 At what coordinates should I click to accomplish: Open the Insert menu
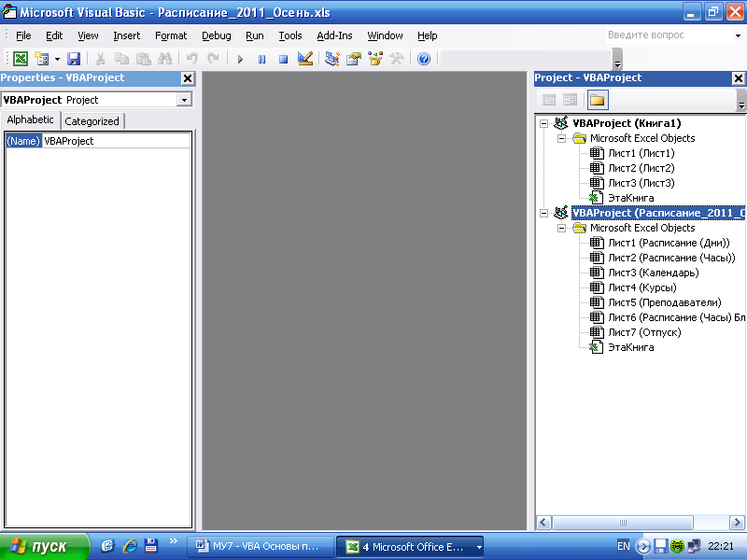coord(126,35)
